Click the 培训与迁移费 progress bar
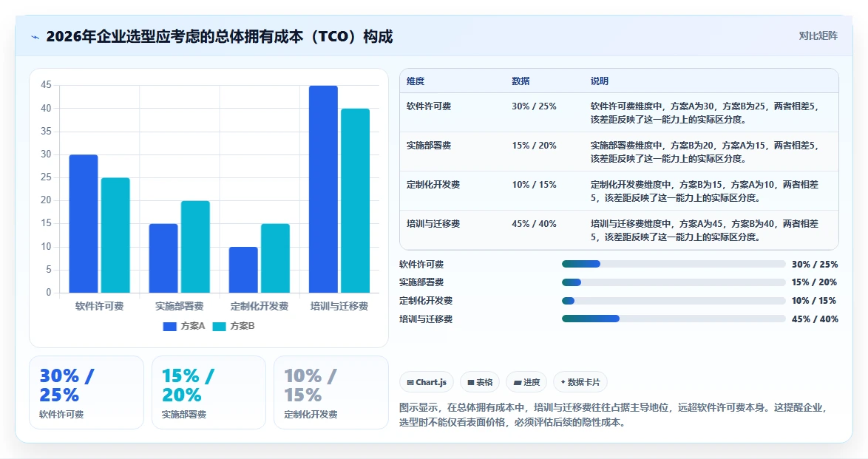868x459 pixels. tap(674, 319)
